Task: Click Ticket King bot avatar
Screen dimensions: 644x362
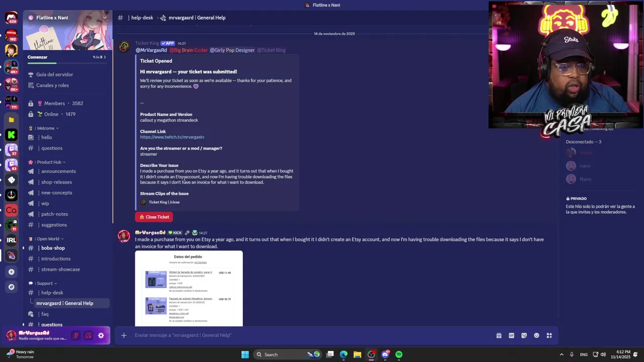Action: [124, 47]
